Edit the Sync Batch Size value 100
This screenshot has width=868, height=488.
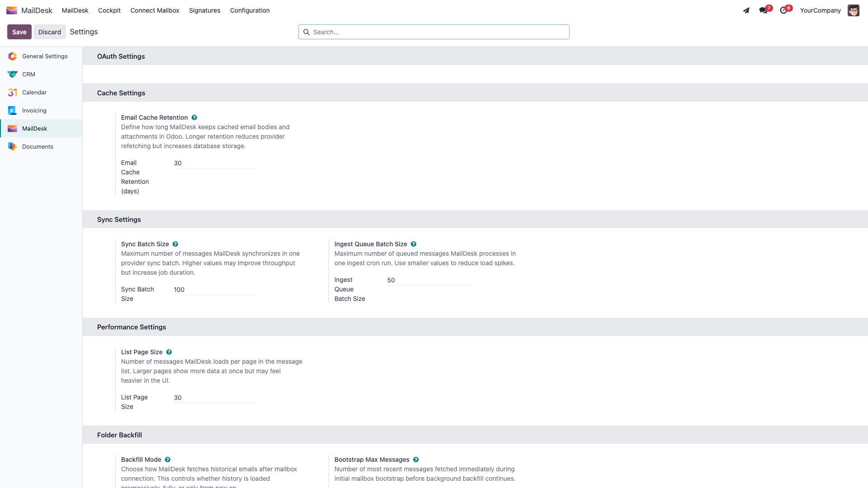coord(216,290)
